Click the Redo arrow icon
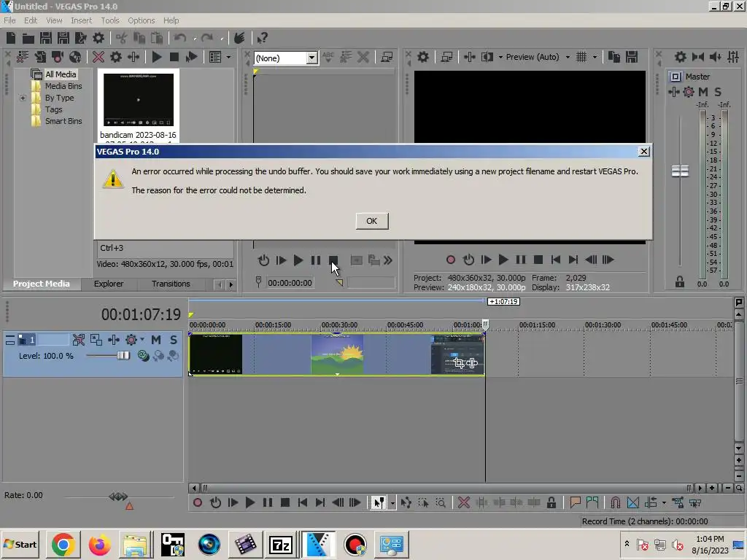 [206, 38]
